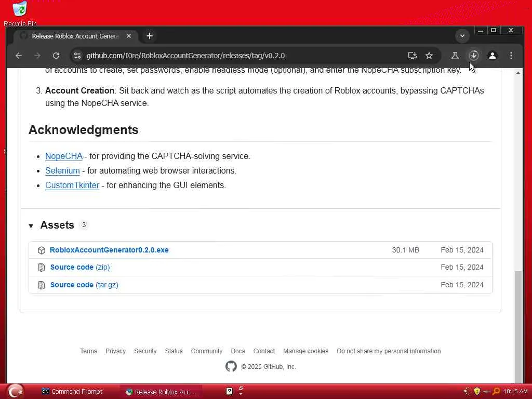Open the browser downloads button
532x399 pixels.
pyautogui.click(x=474, y=56)
